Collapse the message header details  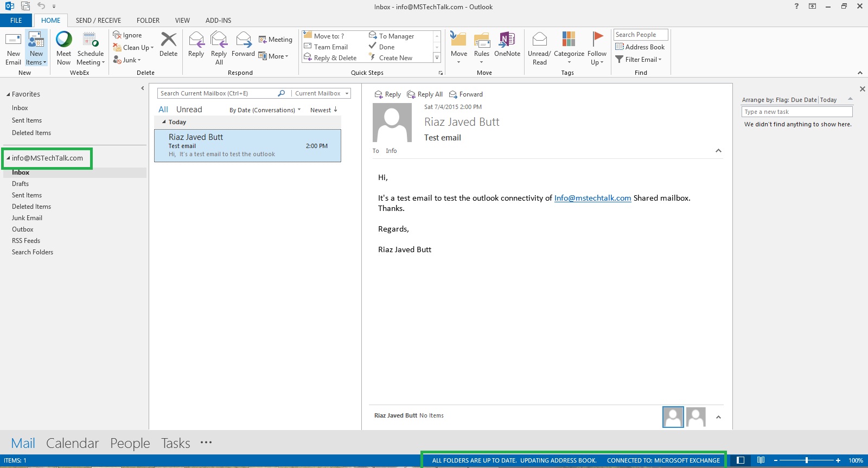click(718, 151)
